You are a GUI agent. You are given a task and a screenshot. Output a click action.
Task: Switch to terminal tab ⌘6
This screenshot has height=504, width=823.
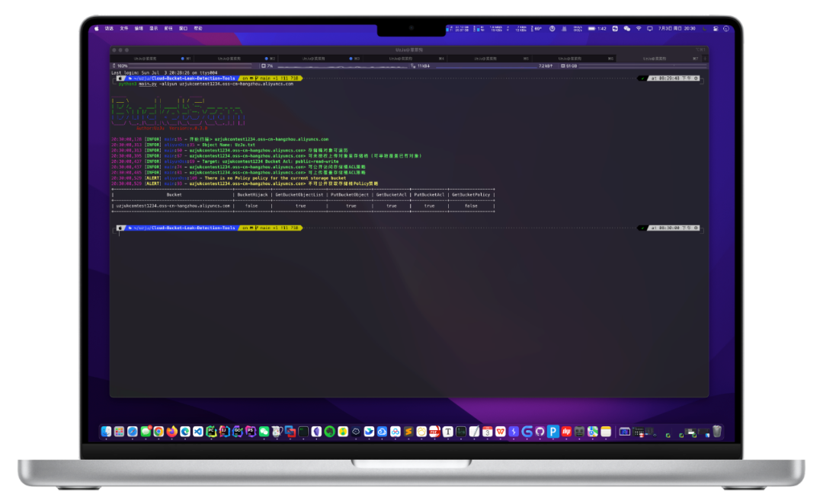coord(573,58)
